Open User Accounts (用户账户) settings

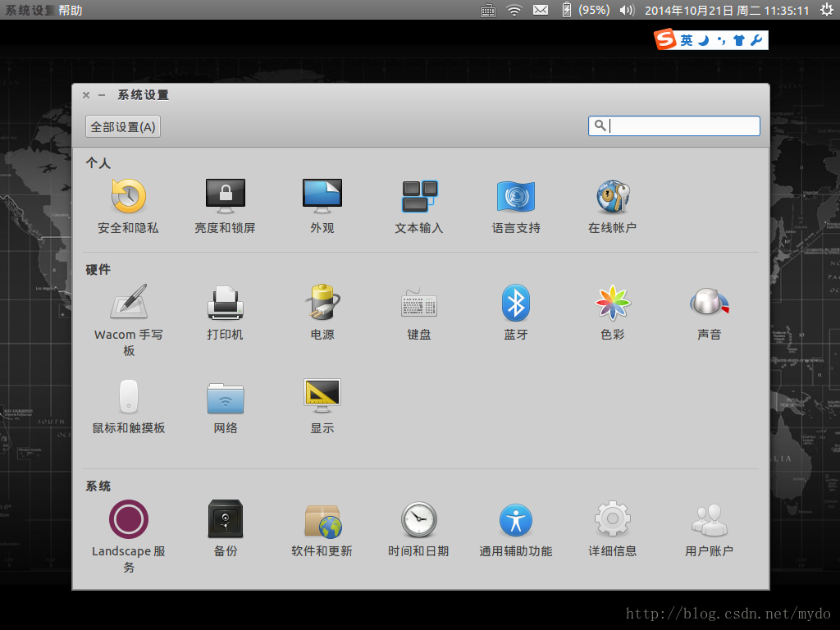click(710, 529)
